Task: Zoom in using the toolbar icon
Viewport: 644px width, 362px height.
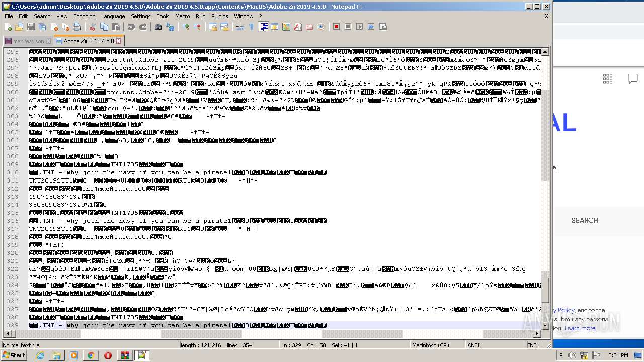Action: point(186,27)
